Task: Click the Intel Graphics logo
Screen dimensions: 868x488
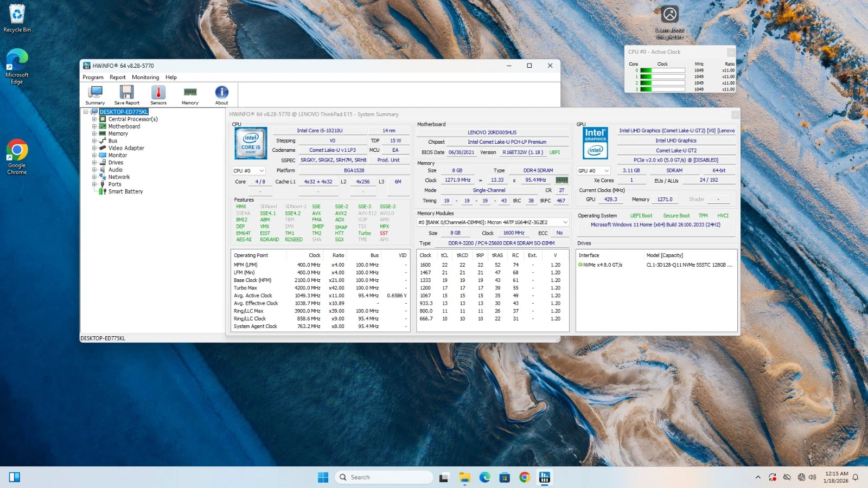Action: click(595, 143)
